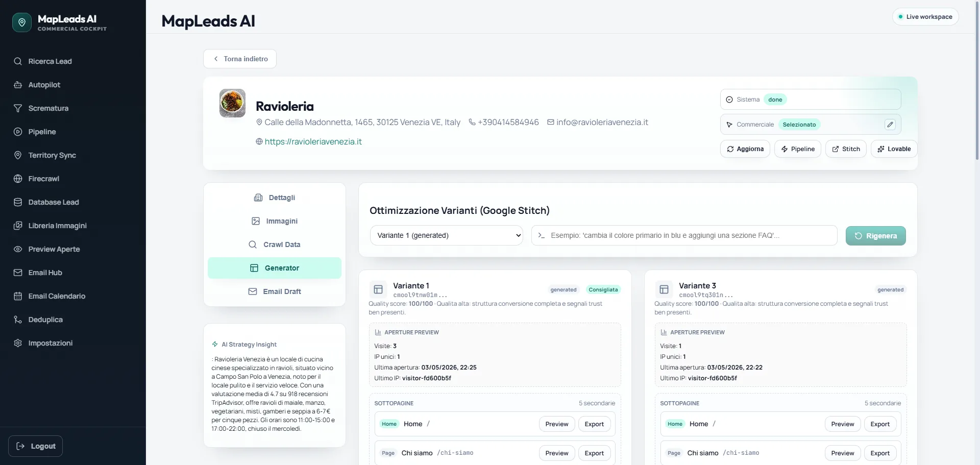Image resolution: width=980 pixels, height=465 pixels.
Task: Click the Deduplica merge icon
Action: click(x=18, y=320)
